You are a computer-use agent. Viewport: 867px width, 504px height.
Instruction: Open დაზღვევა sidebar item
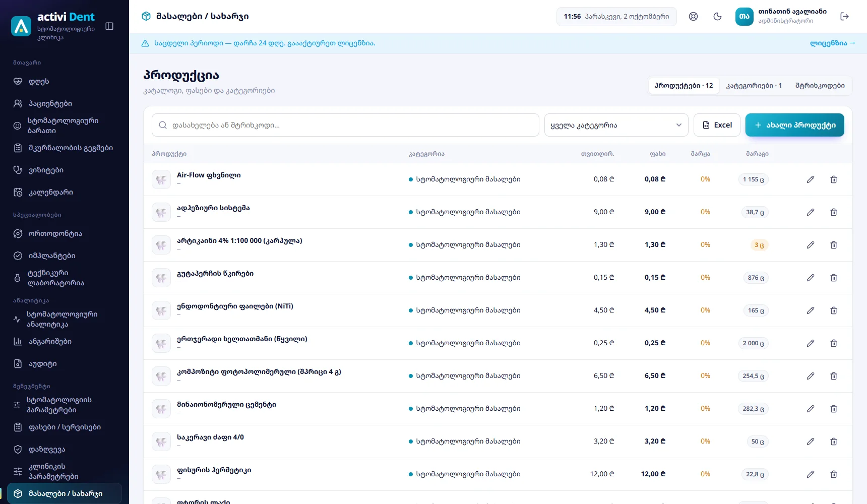[65, 450]
